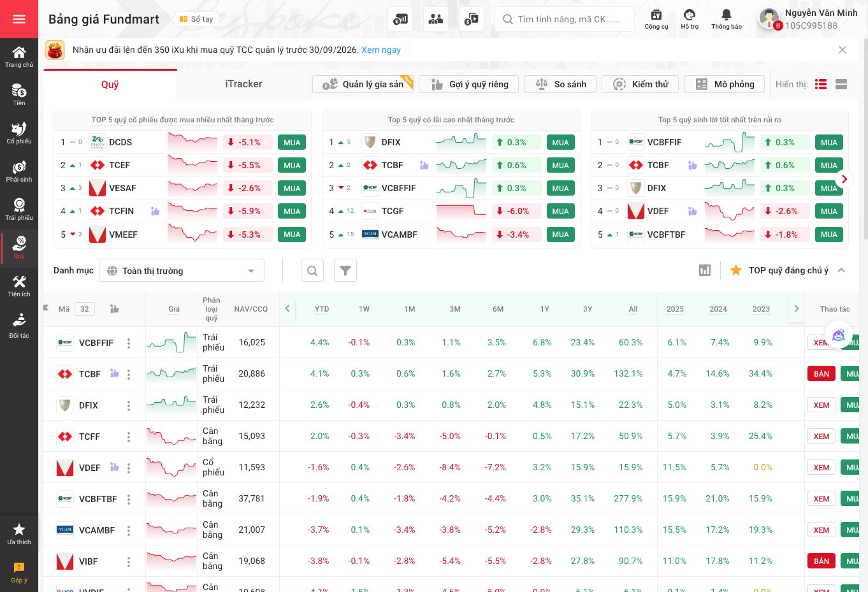This screenshot has height=592, width=868.
Task: Click BÁN for TCBF row
Action: point(821,374)
